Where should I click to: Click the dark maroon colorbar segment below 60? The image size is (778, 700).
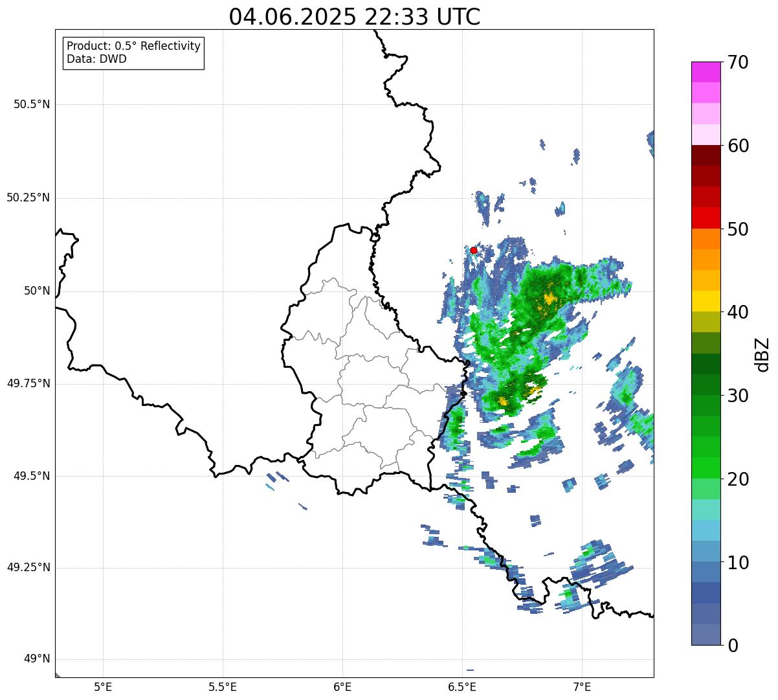tap(706, 155)
